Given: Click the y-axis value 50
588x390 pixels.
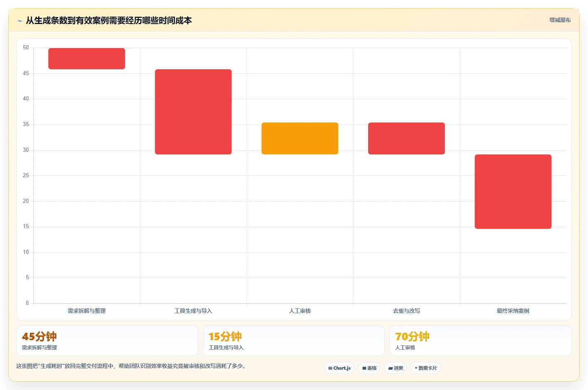Looking at the screenshot, I should pos(26,48).
